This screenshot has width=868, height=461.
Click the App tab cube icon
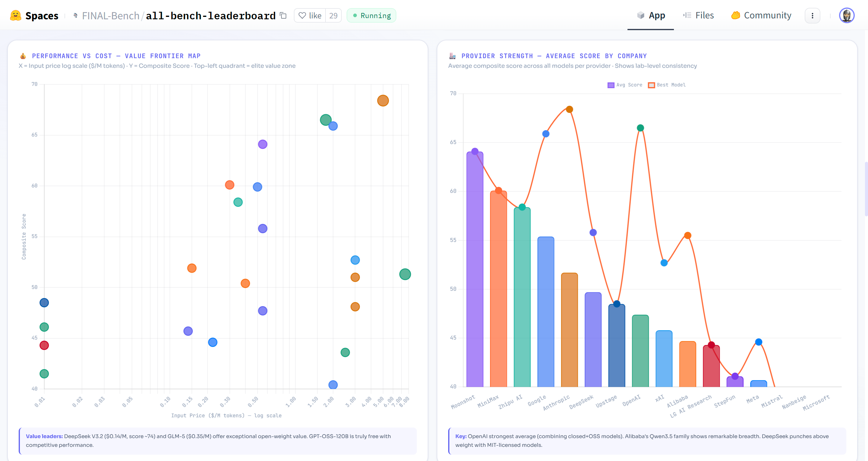click(640, 15)
